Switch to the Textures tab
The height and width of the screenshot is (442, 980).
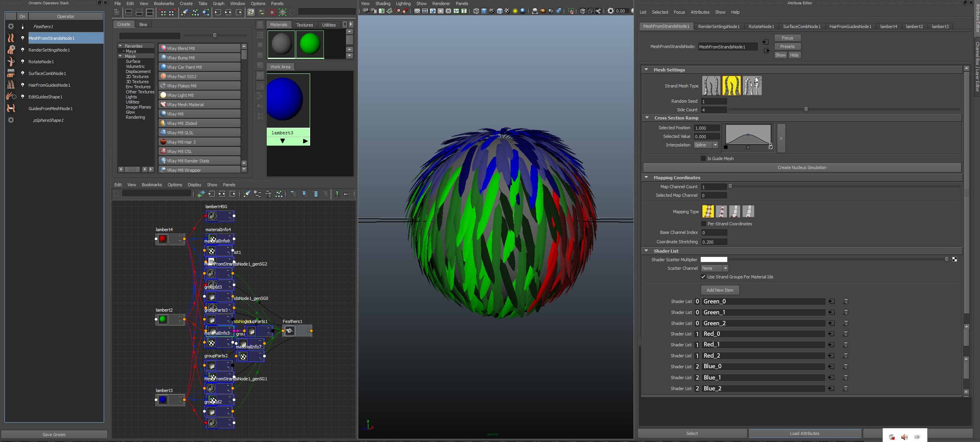[x=304, y=25]
